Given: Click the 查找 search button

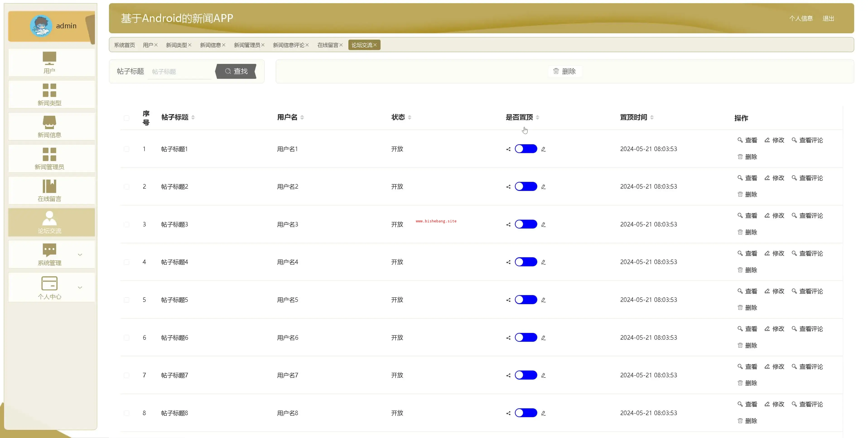Looking at the screenshot, I should pyautogui.click(x=236, y=71).
